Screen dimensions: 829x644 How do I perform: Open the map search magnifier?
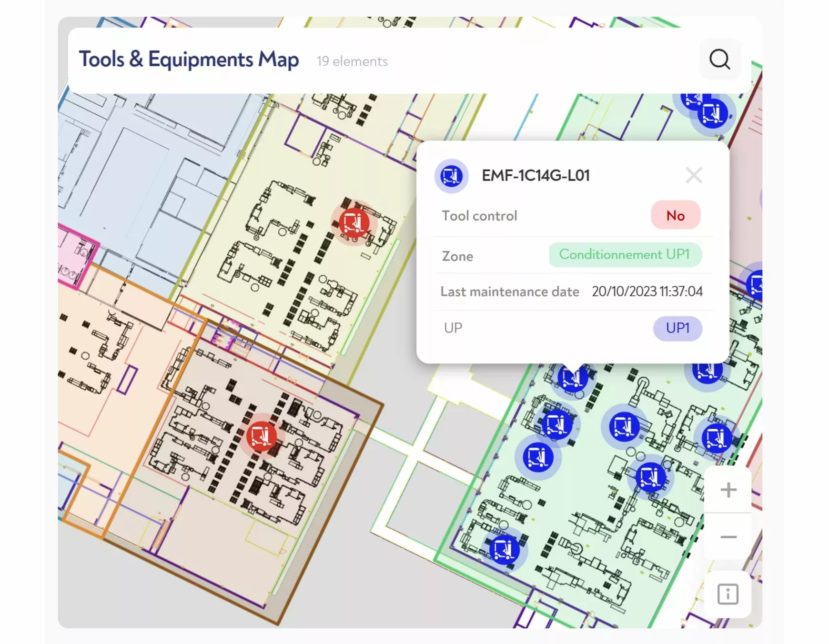719,60
